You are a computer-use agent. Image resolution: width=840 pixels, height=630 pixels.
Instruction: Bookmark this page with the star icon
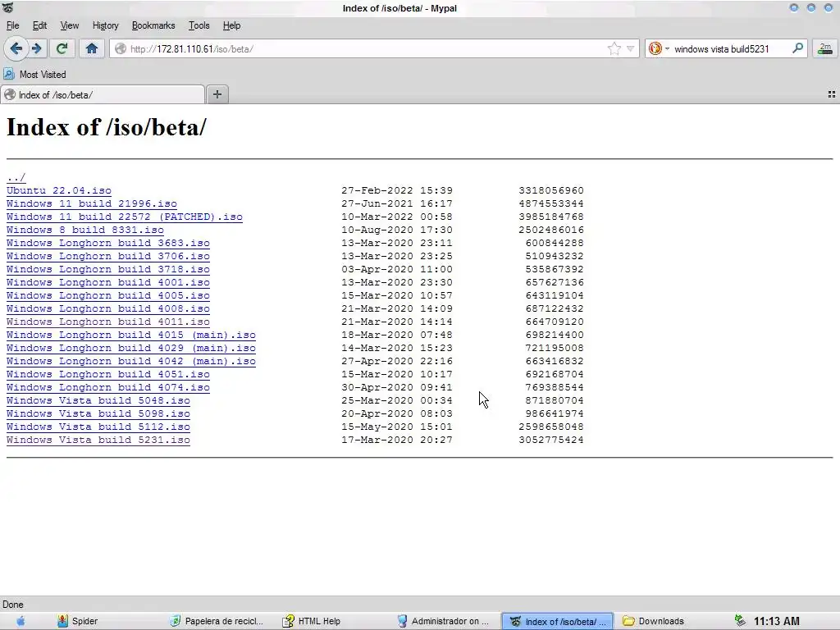614,48
